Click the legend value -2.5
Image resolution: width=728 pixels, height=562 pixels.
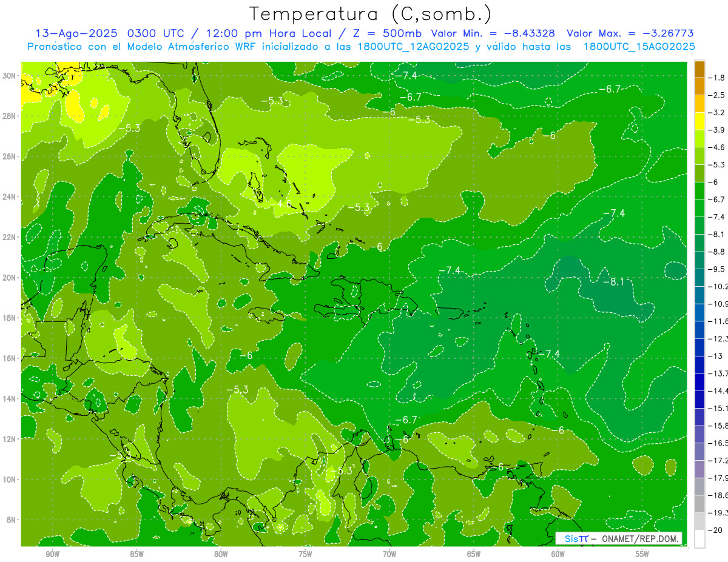click(718, 95)
